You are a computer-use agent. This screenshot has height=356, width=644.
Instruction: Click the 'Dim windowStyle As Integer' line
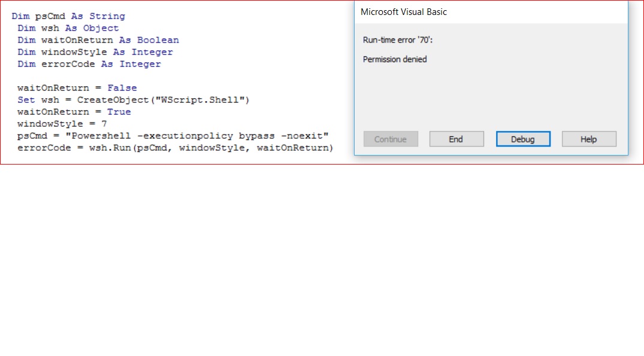tap(95, 52)
